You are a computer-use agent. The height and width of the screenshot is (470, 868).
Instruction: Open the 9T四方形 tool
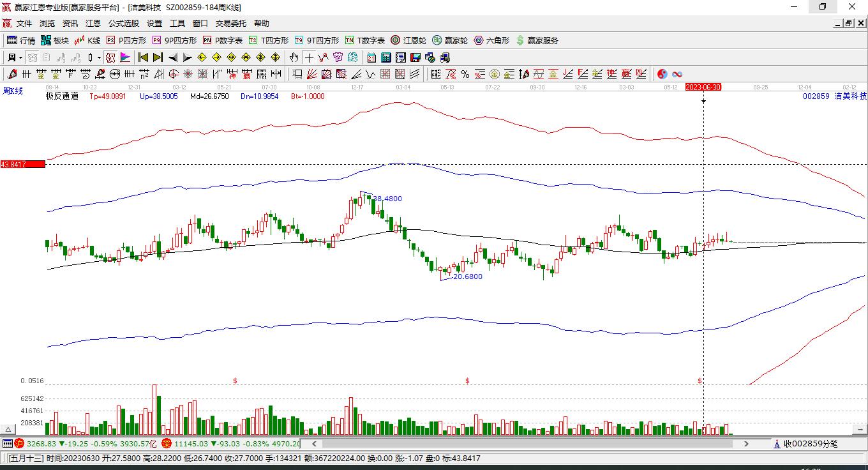(317, 40)
